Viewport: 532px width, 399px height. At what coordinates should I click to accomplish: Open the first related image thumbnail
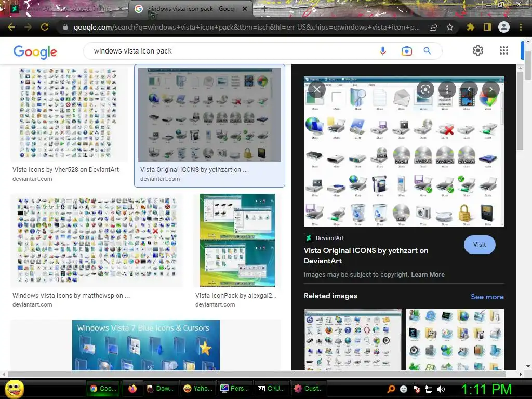(353, 339)
